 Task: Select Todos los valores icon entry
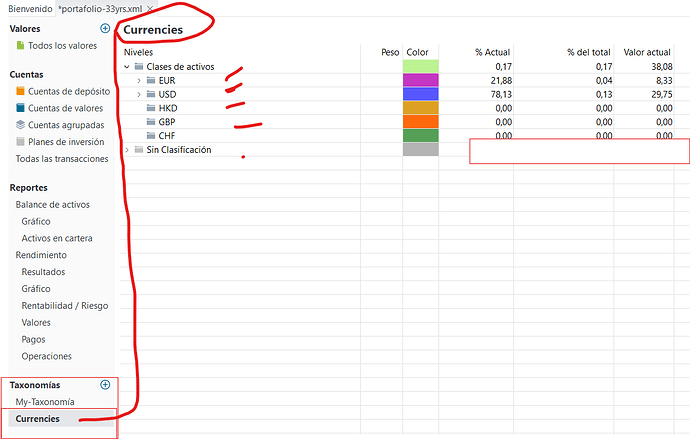[20, 46]
